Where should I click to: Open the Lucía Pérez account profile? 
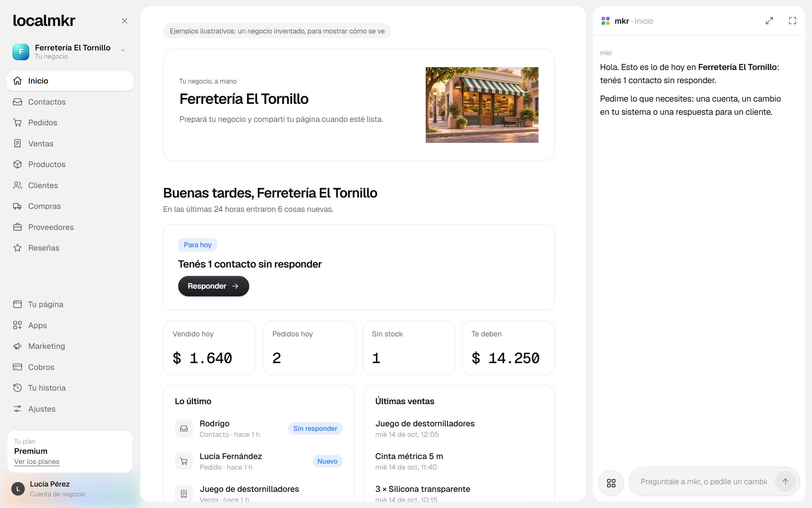coord(70,488)
